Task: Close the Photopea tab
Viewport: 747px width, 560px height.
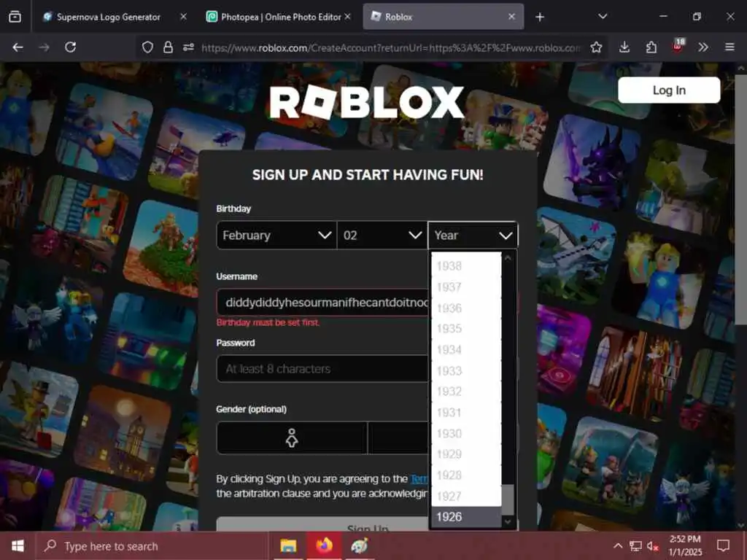Action: (x=347, y=17)
